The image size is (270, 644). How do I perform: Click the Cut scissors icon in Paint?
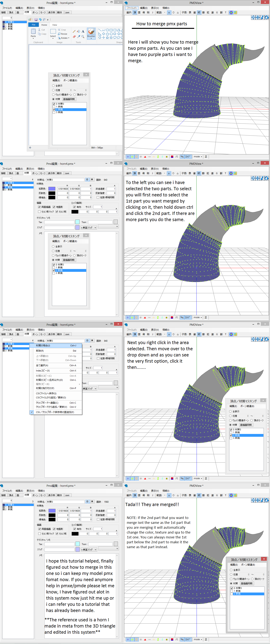[x=39, y=30]
